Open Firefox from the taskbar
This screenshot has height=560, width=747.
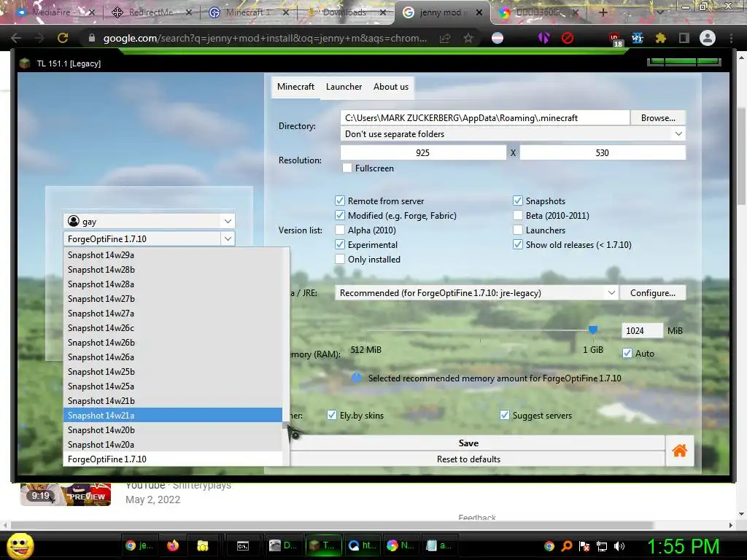tap(172, 545)
